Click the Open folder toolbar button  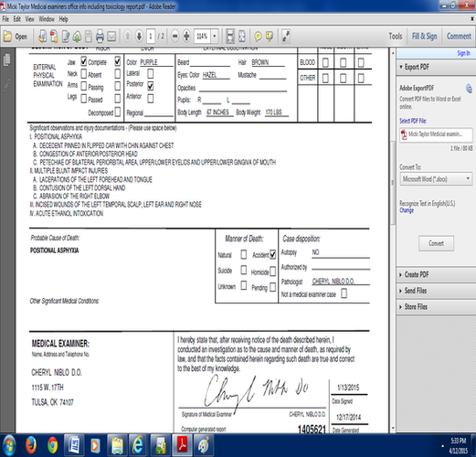pos(16,37)
